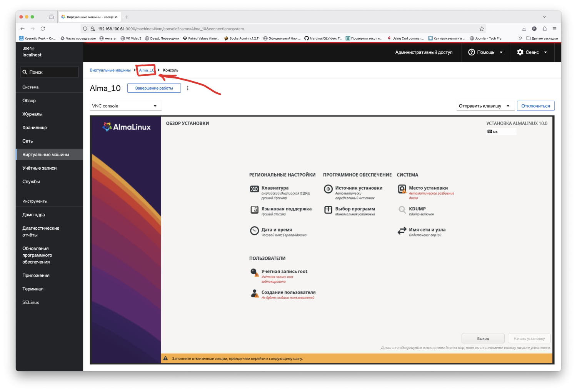Open Language support icon in installer

(x=254, y=210)
